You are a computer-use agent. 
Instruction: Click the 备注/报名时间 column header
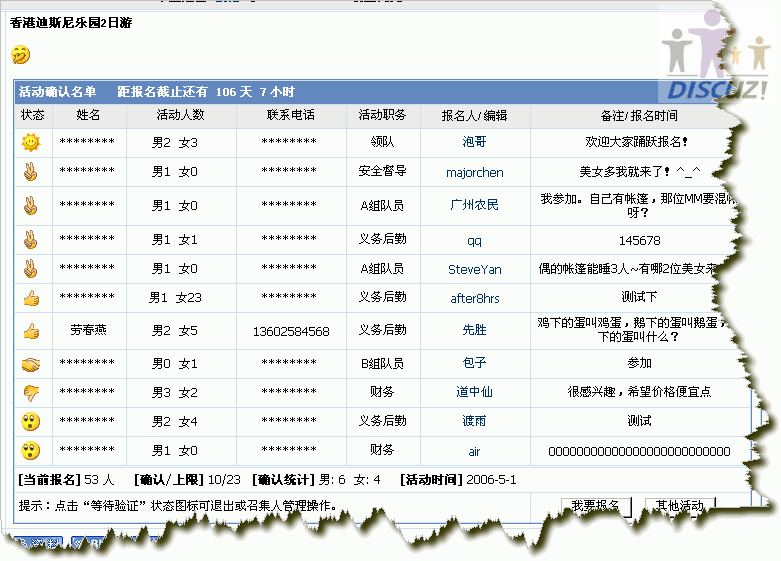639,116
